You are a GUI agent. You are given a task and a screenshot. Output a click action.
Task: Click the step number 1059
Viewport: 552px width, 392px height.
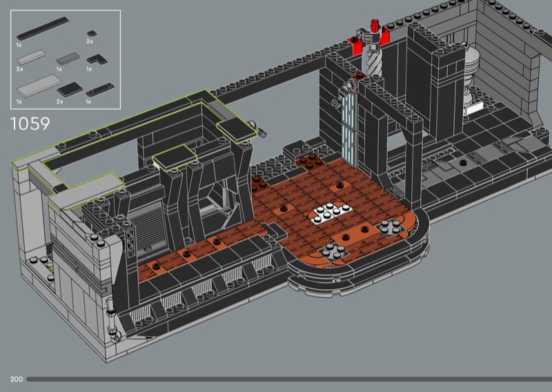point(30,124)
